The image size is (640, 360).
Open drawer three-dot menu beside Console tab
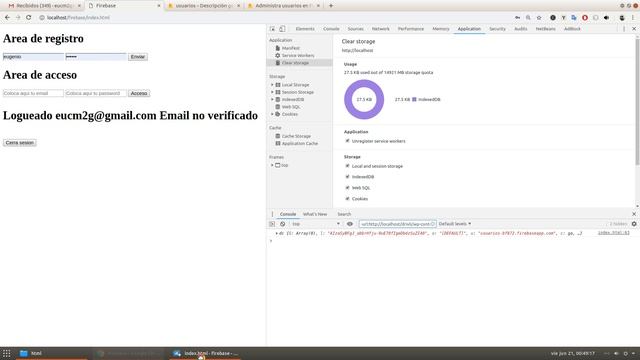click(273, 214)
